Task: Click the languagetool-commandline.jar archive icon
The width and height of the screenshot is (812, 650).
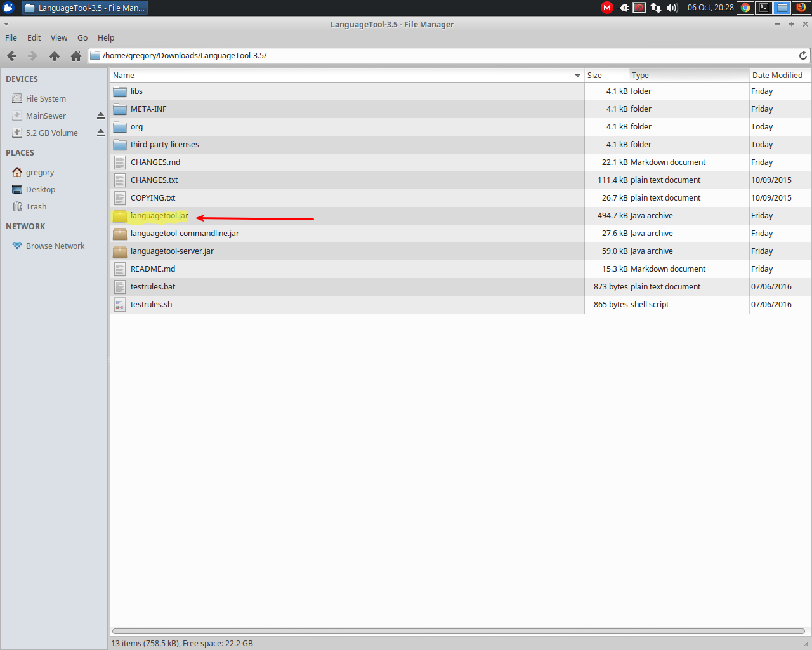Action: pos(120,234)
